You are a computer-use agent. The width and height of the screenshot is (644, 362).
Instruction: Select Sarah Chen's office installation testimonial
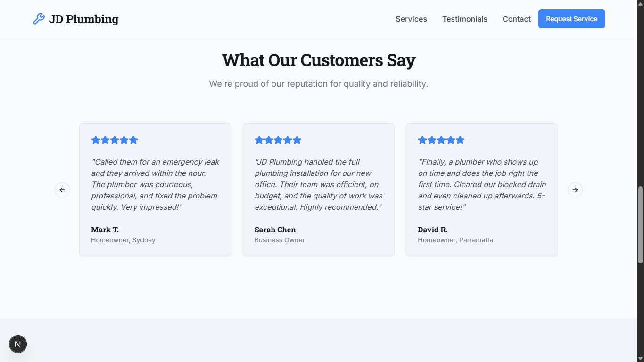point(318,190)
